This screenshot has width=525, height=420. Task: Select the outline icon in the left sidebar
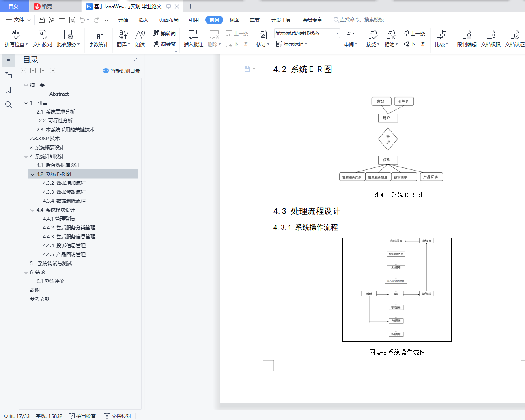click(x=9, y=61)
